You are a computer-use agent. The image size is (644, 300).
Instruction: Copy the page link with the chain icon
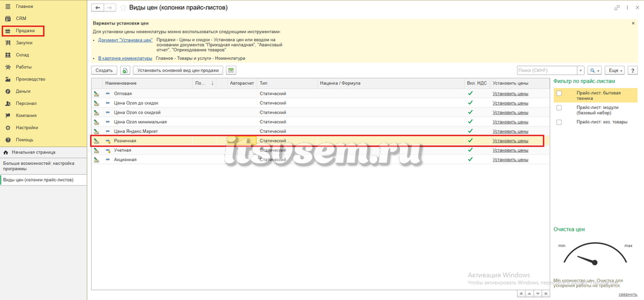616,8
